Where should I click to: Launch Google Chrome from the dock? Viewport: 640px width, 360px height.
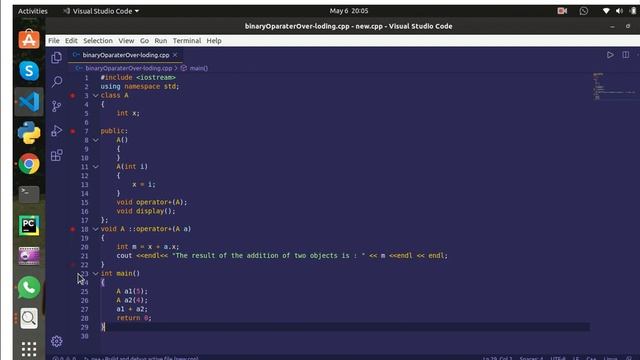tap(29, 164)
